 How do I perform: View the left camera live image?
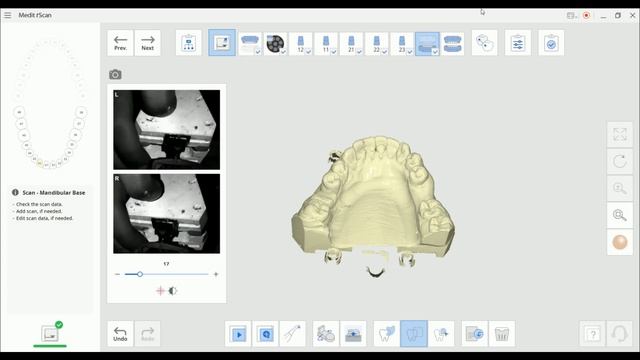click(167, 130)
